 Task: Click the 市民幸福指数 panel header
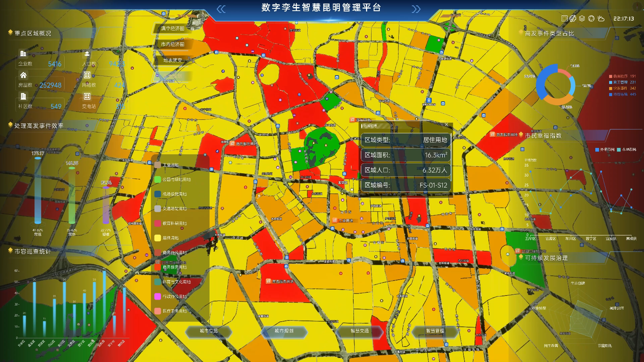click(543, 136)
